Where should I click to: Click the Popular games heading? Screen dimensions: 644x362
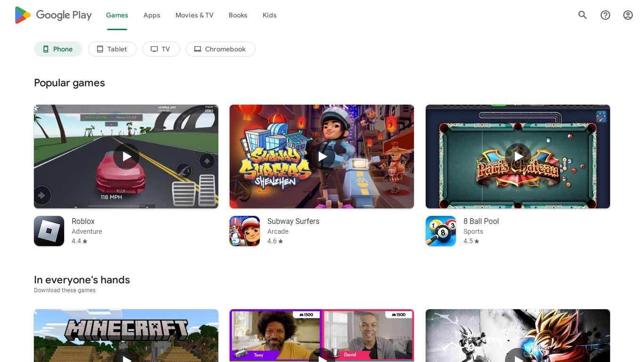(x=69, y=83)
